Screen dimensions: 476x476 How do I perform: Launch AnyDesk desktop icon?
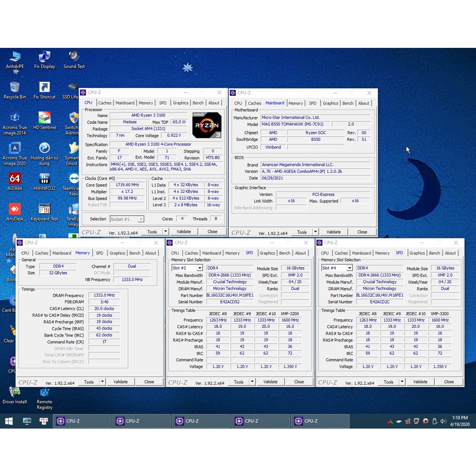[x=14, y=212]
